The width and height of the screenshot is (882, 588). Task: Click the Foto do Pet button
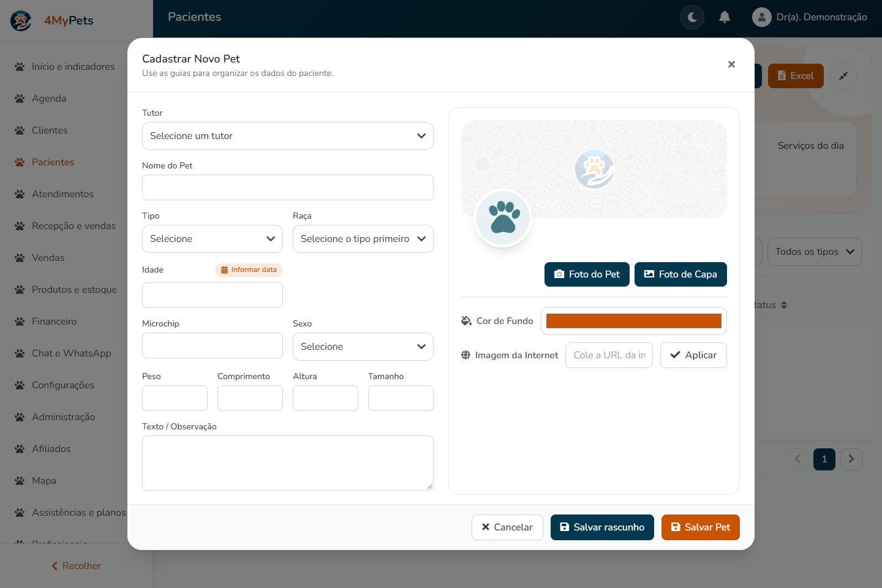point(587,274)
